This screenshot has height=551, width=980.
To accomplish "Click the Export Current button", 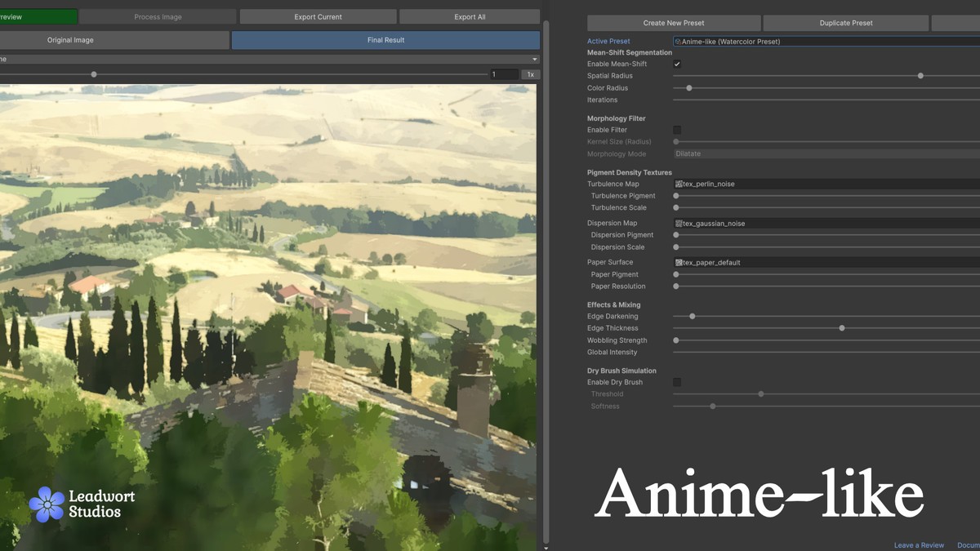I will pos(318,16).
